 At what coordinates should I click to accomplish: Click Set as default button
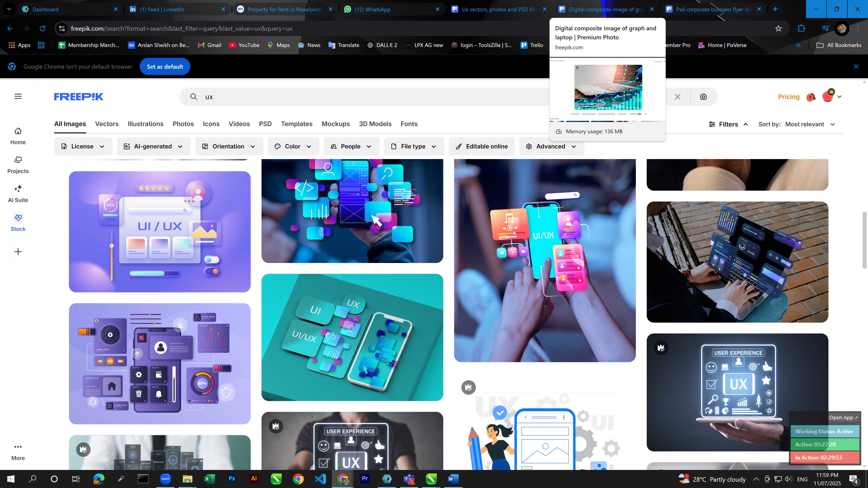165,67
